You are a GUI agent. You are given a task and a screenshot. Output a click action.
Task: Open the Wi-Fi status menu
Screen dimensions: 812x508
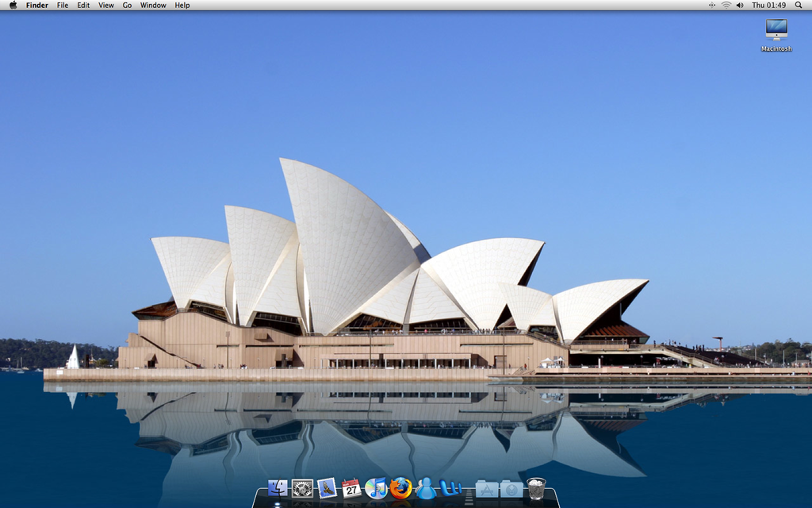point(726,6)
